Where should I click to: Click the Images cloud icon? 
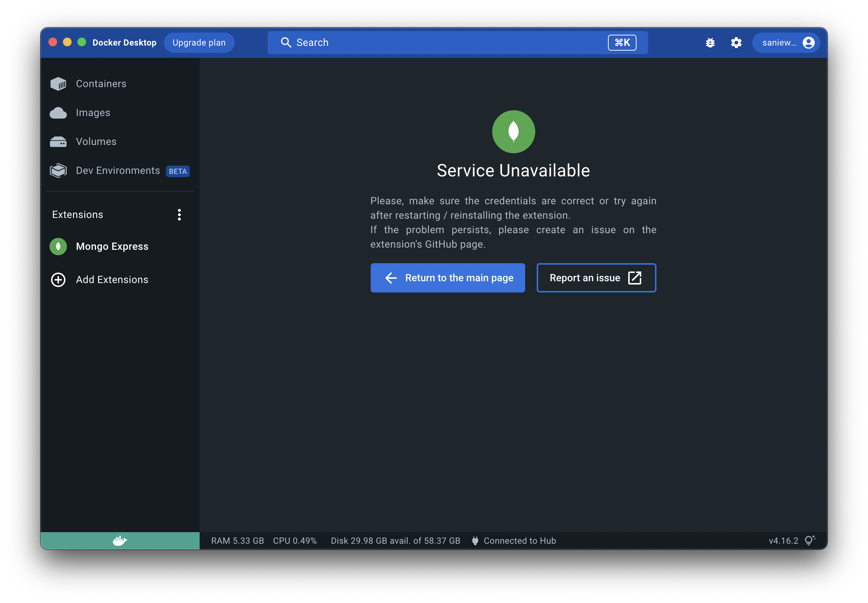point(58,112)
